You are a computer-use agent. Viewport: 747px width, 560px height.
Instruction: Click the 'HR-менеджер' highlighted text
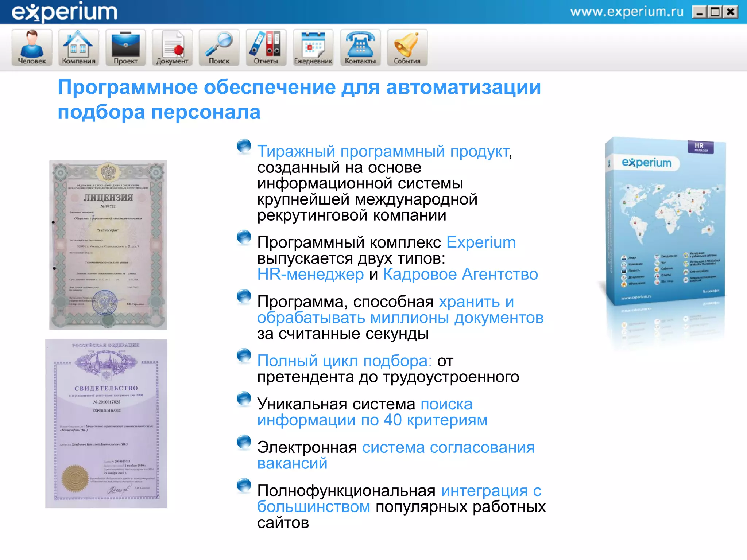click(x=310, y=275)
